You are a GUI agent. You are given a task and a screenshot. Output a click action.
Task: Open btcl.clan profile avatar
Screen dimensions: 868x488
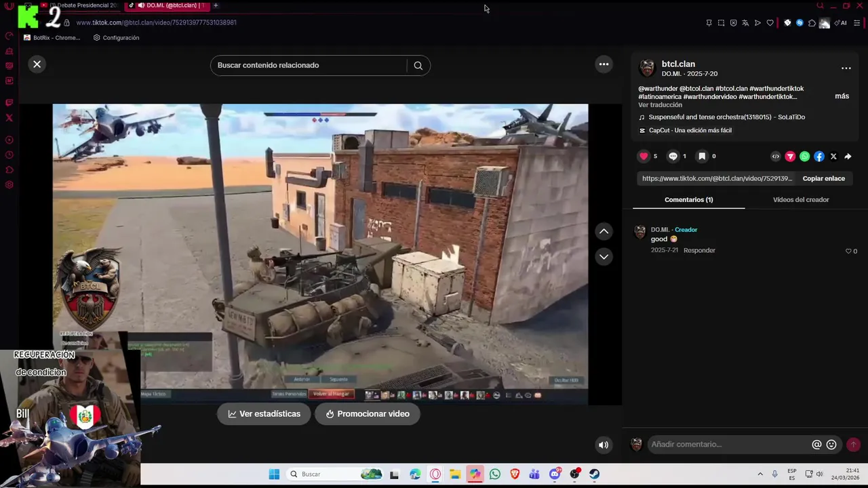(x=647, y=68)
